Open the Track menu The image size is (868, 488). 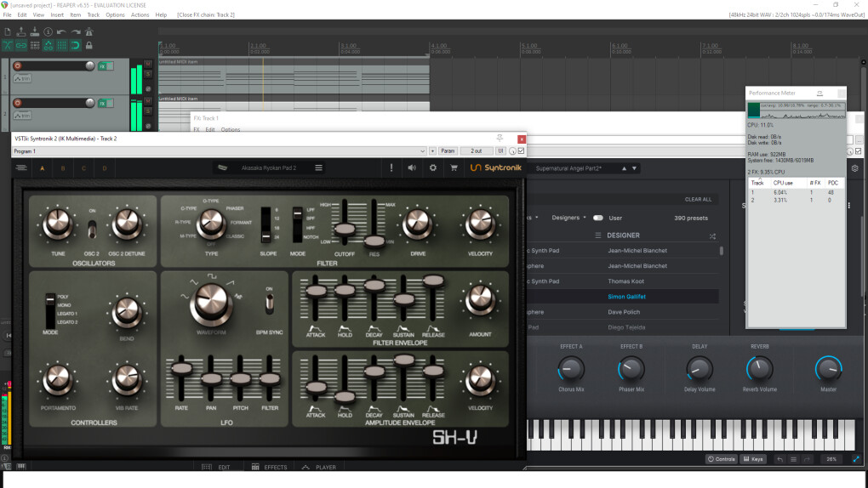[x=94, y=15]
